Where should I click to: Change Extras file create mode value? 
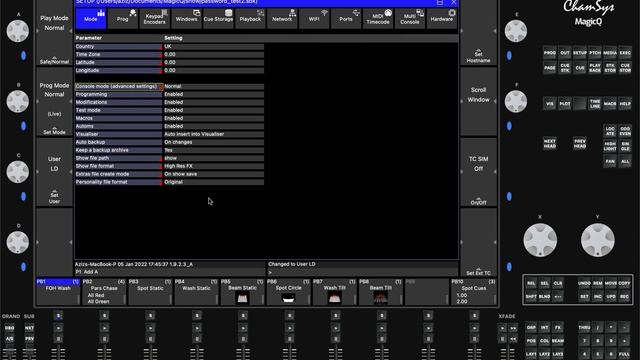213,174
